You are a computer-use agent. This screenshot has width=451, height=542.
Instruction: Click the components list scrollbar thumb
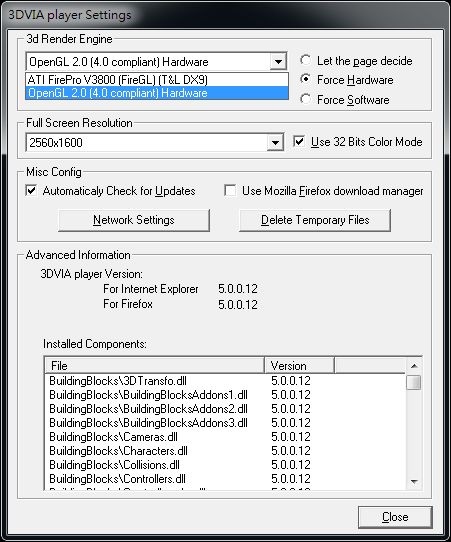414,382
